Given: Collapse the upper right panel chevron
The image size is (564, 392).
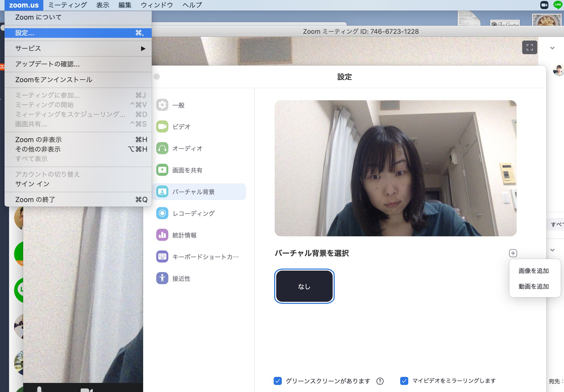Looking at the screenshot, I should click(x=552, y=48).
